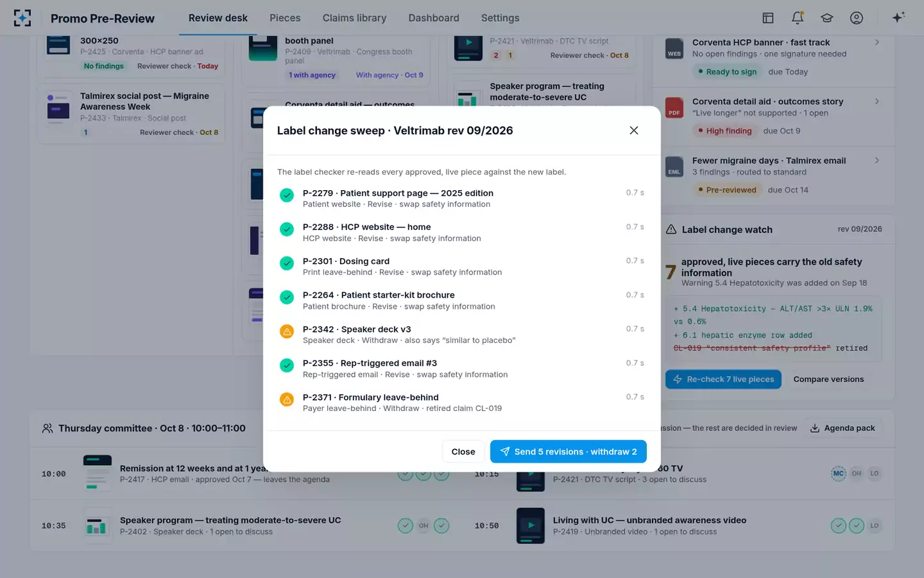
Task: Send 5 revisions and withdraw 2
Action: (568, 451)
